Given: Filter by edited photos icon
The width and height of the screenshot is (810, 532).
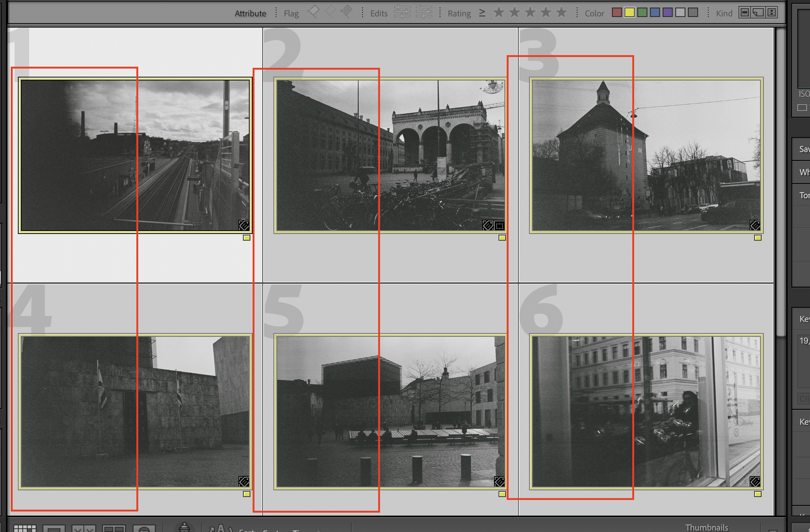Looking at the screenshot, I should pos(402,12).
